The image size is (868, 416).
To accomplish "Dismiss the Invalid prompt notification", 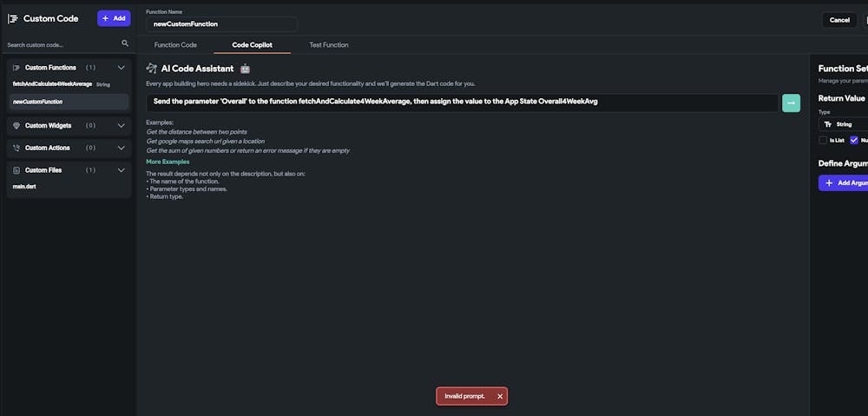I will [x=500, y=396].
